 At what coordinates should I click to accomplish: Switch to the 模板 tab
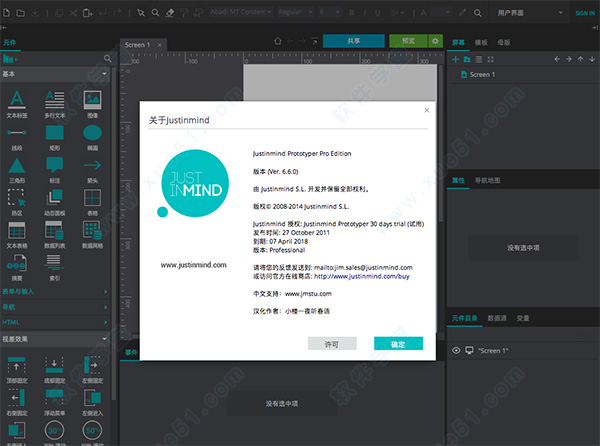click(481, 42)
